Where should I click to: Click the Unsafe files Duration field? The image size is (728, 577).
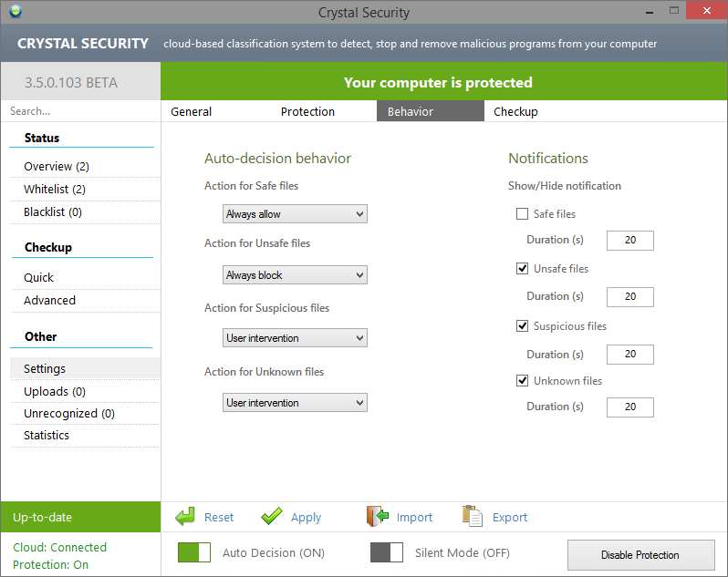point(630,297)
